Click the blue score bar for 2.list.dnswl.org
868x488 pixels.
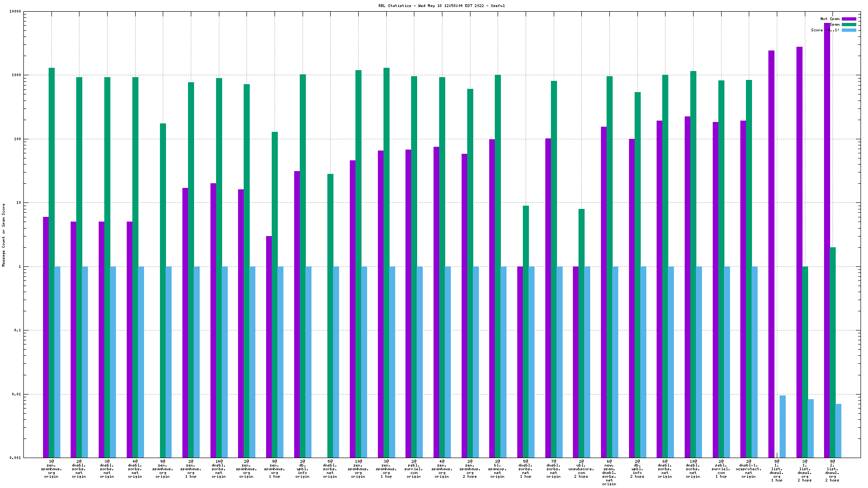(x=839, y=431)
